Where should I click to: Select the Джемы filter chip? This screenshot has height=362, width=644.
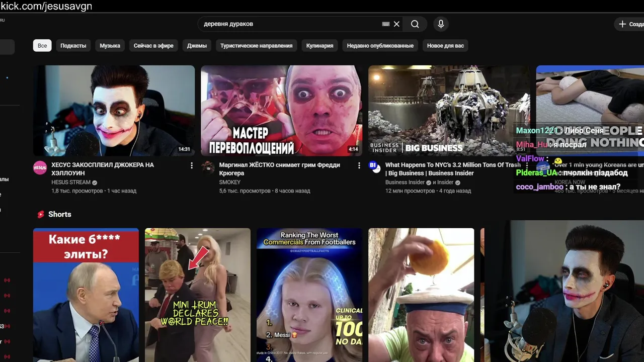click(x=197, y=46)
